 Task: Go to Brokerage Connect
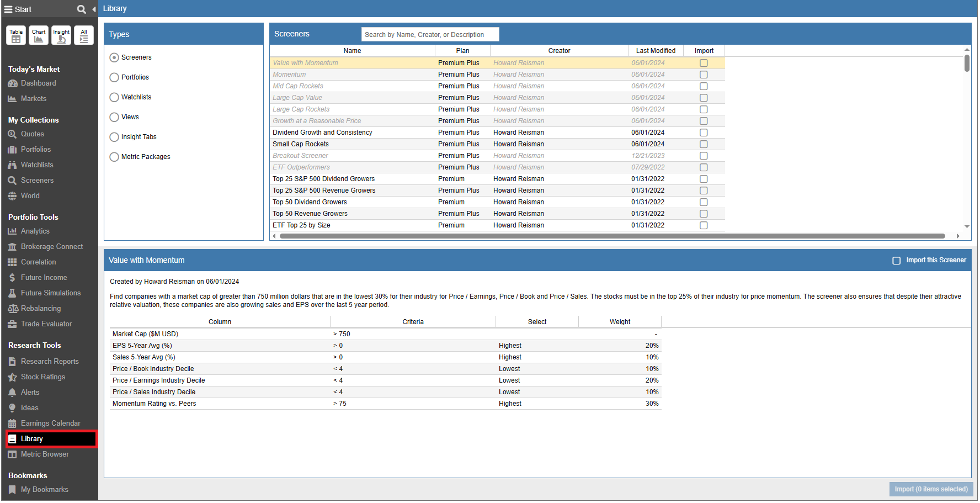point(51,247)
